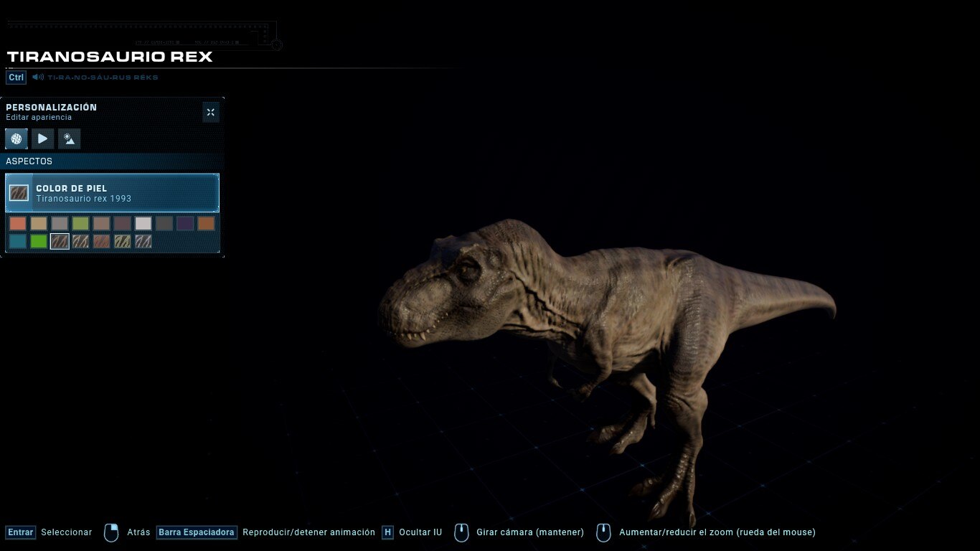Choose the reddish striped pattern swatch

(x=101, y=241)
